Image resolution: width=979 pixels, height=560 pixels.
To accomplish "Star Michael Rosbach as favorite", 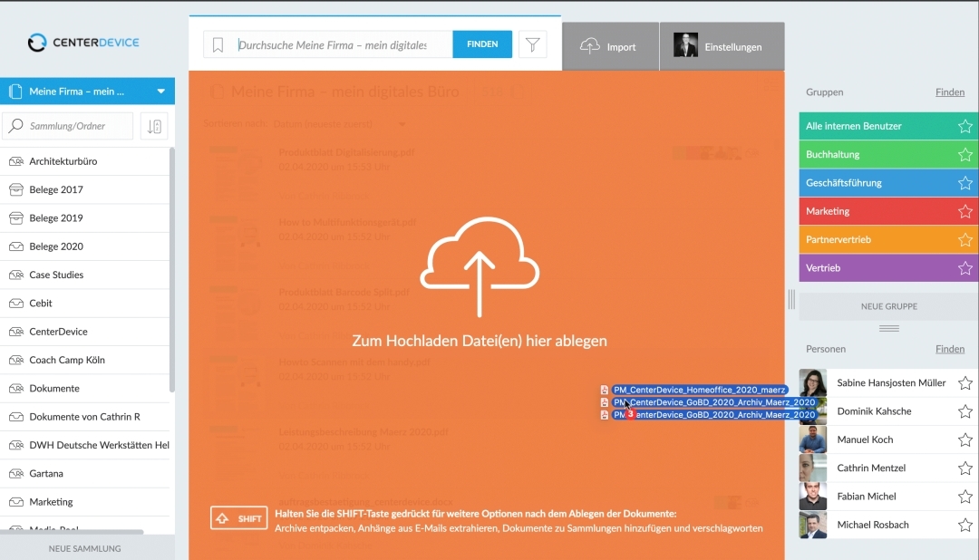I will [x=964, y=525].
